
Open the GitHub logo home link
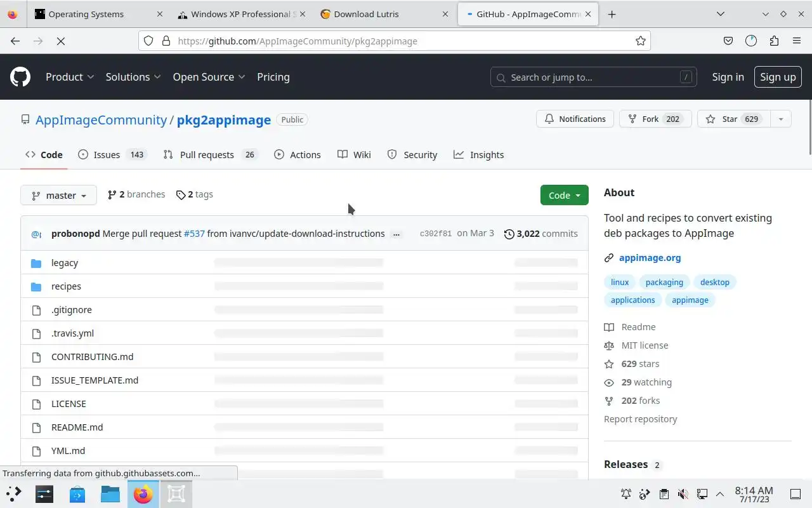coord(20,77)
